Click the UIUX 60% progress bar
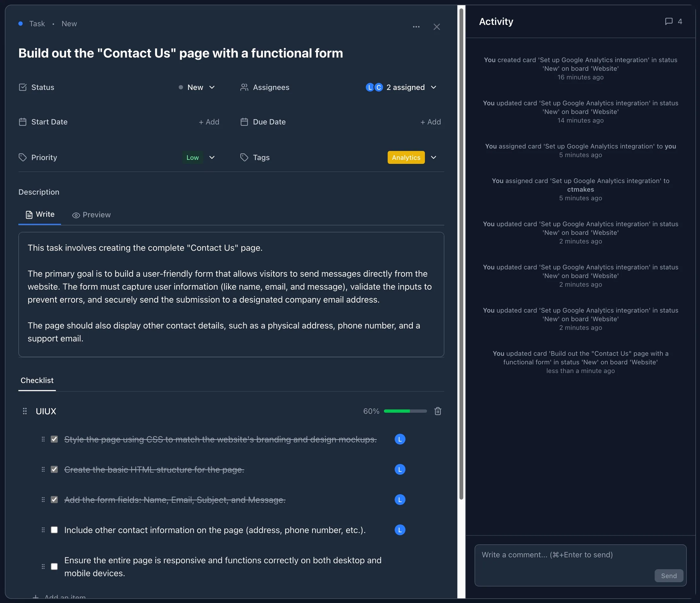The image size is (700, 603). point(405,411)
